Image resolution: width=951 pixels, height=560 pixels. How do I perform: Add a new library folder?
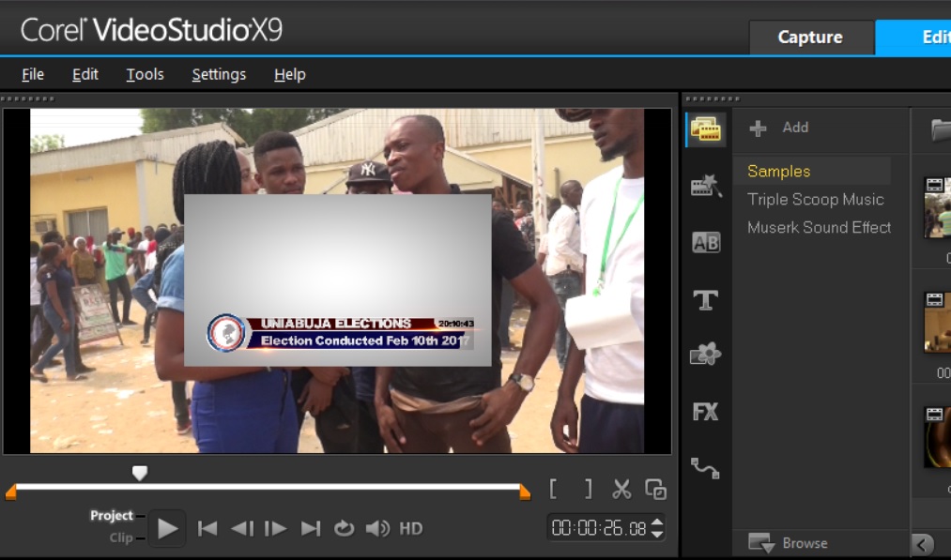[779, 128]
